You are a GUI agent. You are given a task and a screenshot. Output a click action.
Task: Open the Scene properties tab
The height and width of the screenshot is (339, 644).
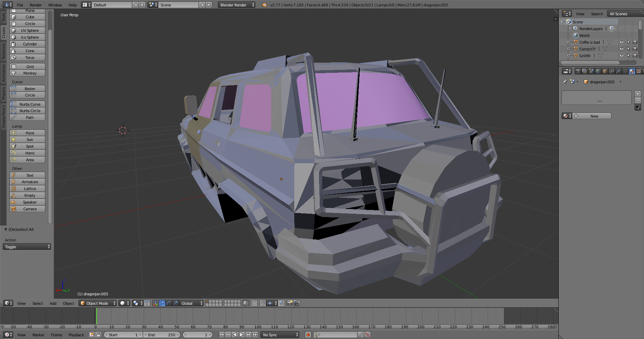tap(591, 71)
